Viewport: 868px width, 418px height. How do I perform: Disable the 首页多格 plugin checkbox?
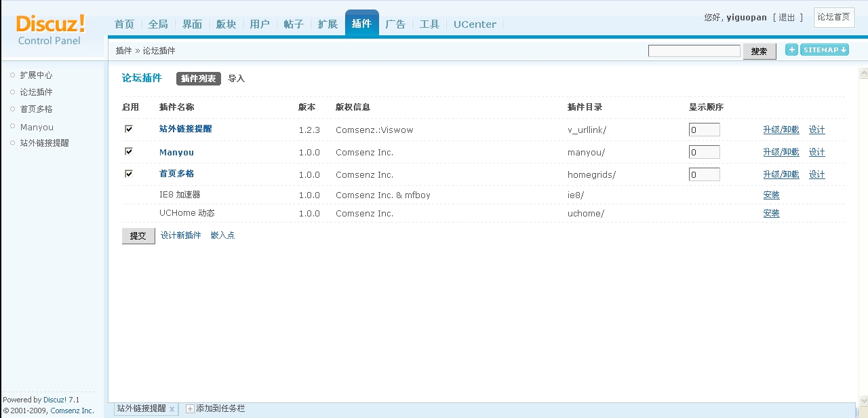tap(128, 174)
